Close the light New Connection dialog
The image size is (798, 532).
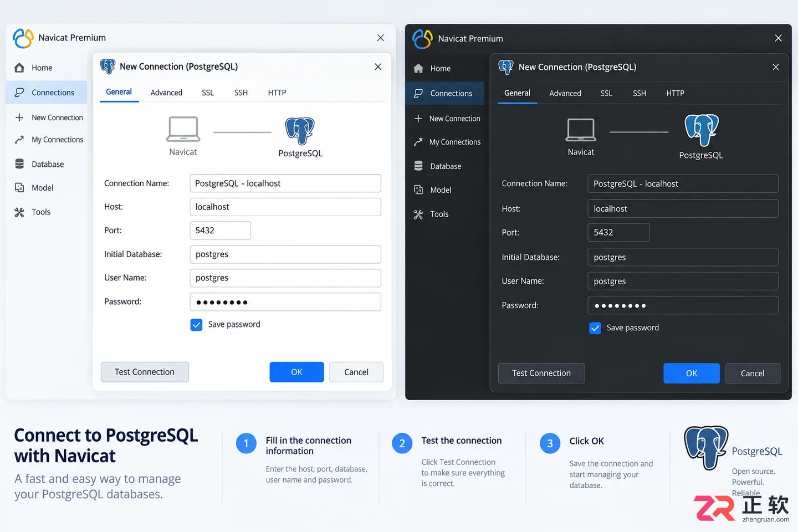(378, 66)
